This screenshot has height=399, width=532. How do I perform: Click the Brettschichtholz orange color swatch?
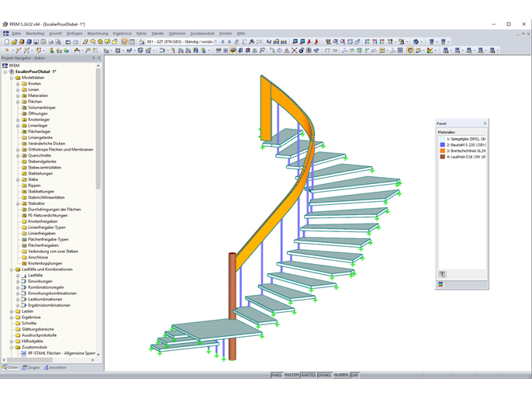click(x=442, y=151)
